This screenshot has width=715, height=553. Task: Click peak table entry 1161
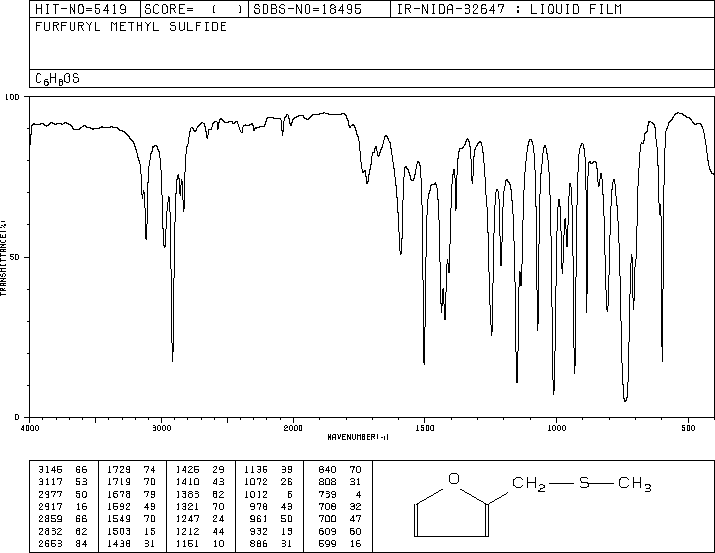pyautogui.click(x=187, y=543)
